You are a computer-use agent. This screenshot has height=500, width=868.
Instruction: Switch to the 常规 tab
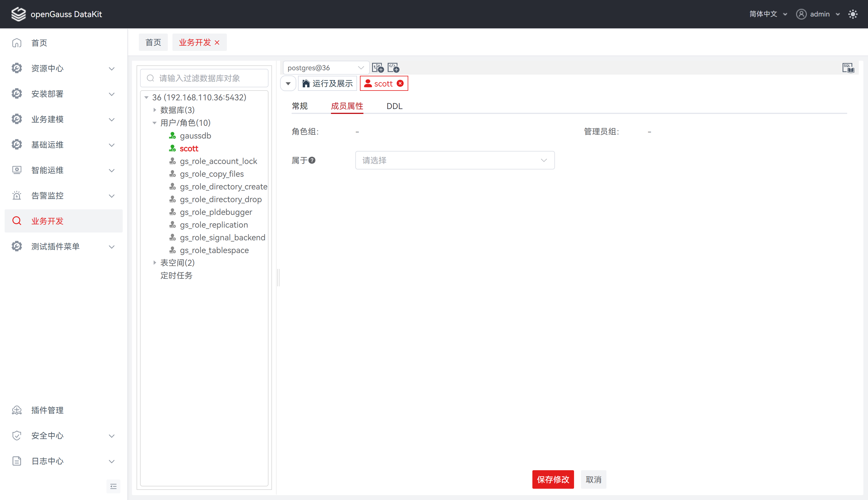tap(299, 106)
